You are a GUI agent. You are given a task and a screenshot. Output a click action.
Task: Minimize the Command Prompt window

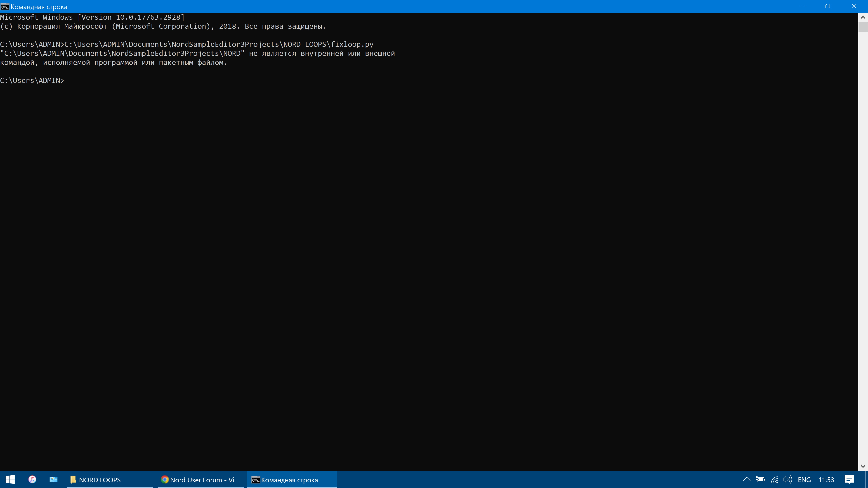(802, 6)
